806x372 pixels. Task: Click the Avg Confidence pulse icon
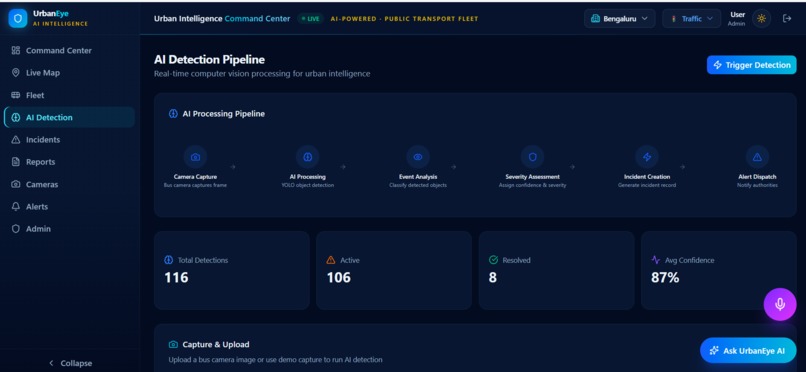pyautogui.click(x=656, y=260)
